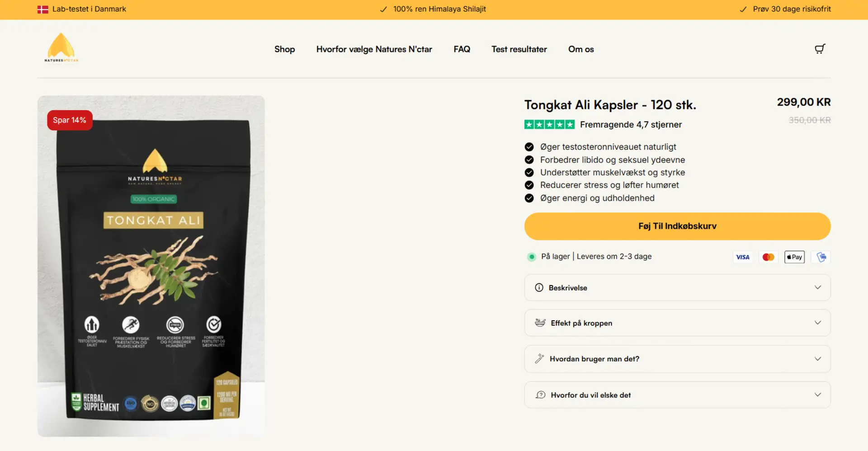Image resolution: width=868 pixels, height=451 pixels.
Task: Click the Visa payment icon
Action: click(x=743, y=257)
